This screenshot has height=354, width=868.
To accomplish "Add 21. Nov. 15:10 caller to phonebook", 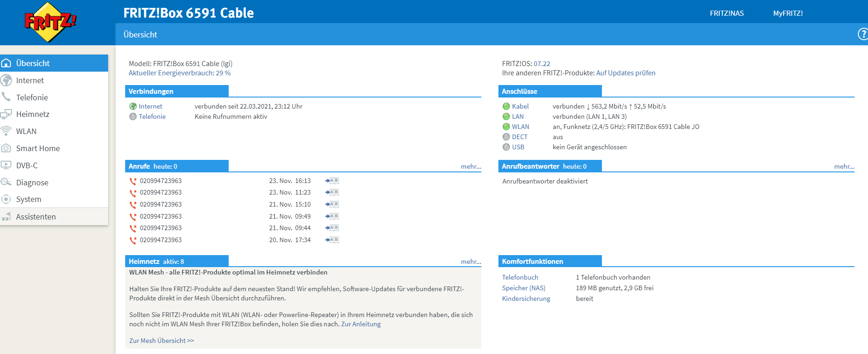I will click(x=332, y=204).
